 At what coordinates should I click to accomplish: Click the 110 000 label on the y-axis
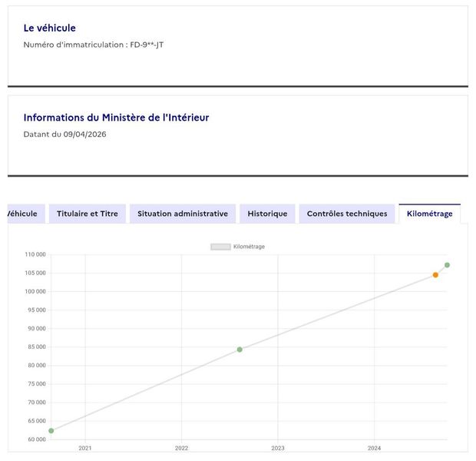[x=35, y=254]
